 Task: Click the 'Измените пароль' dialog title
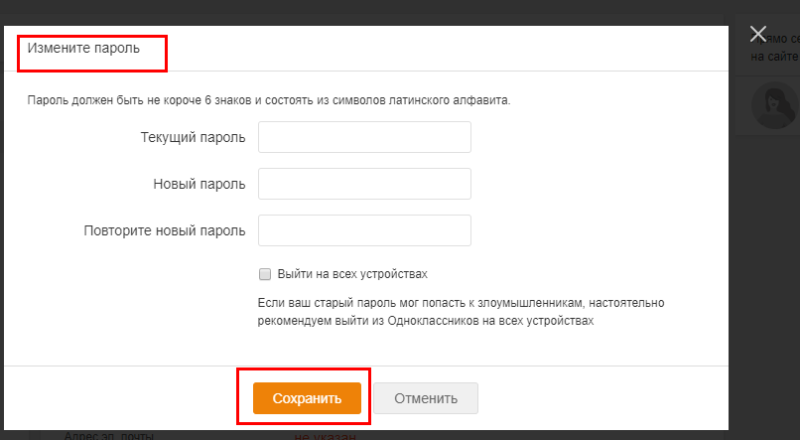[84, 47]
